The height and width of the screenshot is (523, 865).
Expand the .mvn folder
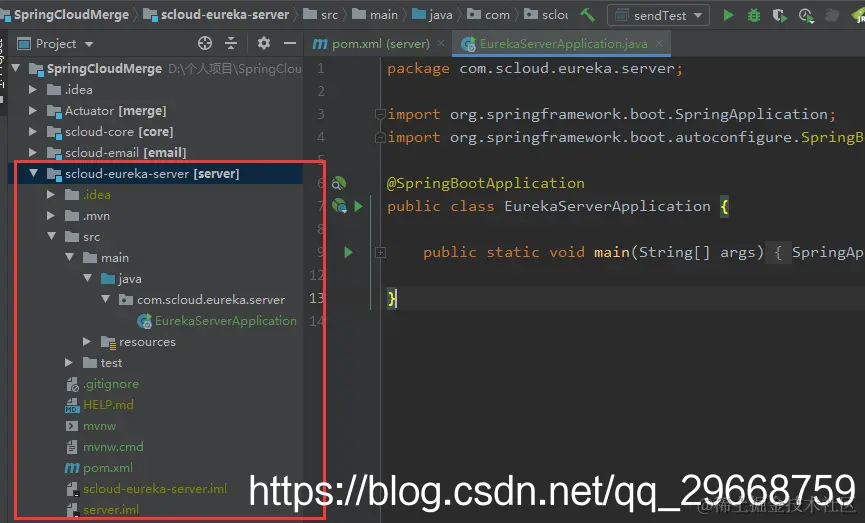51,215
